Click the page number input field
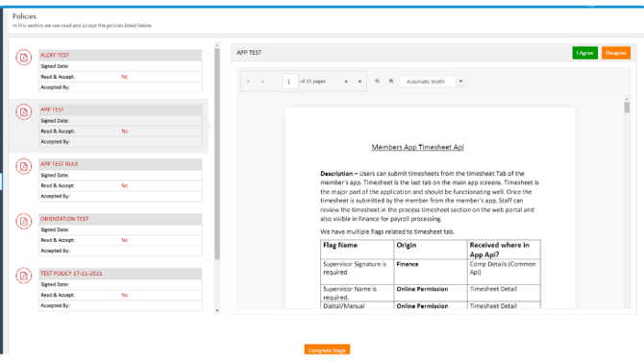Screen dimensions: 644x361 coord(290,82)
